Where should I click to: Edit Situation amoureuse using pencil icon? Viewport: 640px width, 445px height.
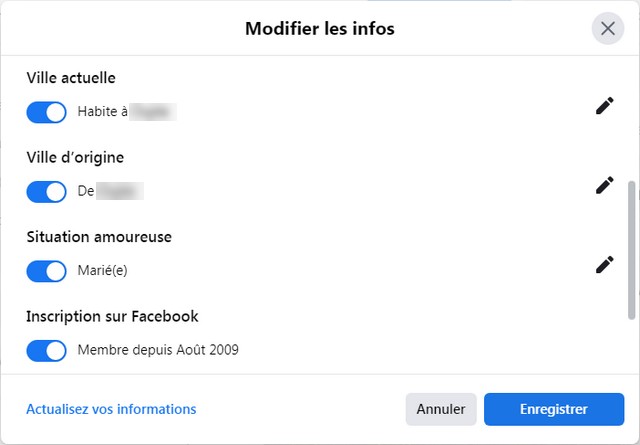604,265
